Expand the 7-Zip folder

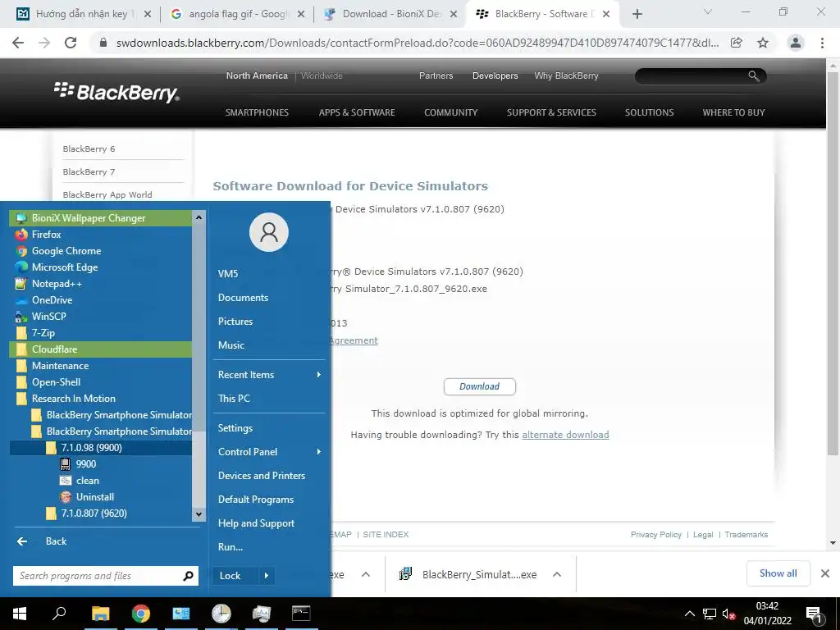(x=101, y=333)
